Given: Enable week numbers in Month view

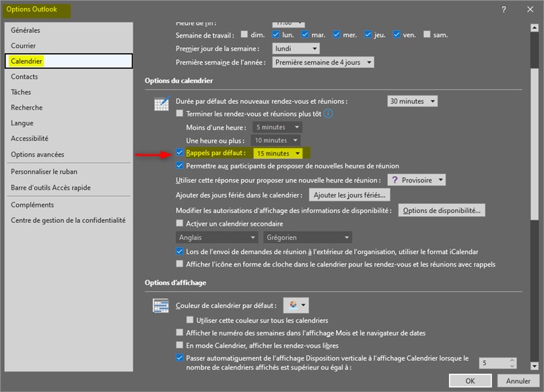Looking at the screenshot, I should point(179,333).
